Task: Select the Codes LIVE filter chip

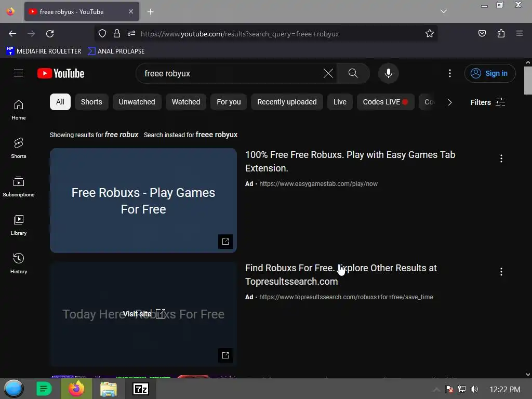Action: (385, 102)
